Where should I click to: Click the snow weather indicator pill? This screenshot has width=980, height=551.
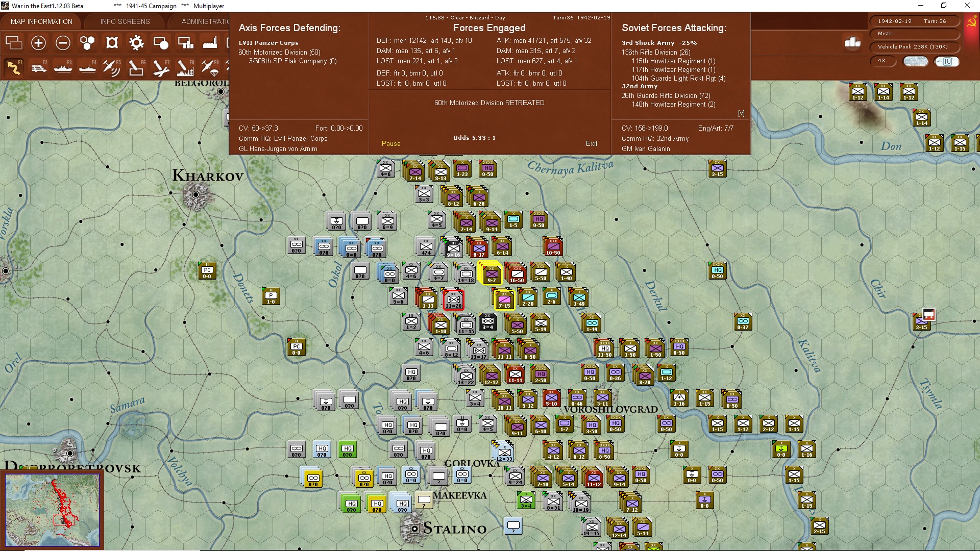[916, 61]
